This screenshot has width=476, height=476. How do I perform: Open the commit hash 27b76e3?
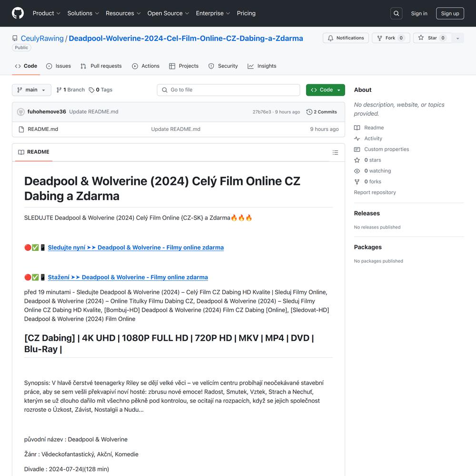[262, 112]
